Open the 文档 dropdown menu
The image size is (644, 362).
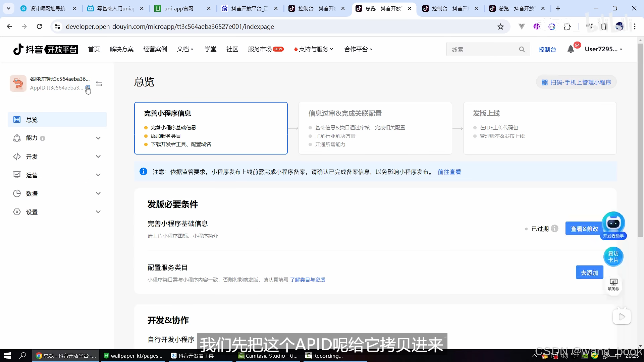click(x=185, y=49)
